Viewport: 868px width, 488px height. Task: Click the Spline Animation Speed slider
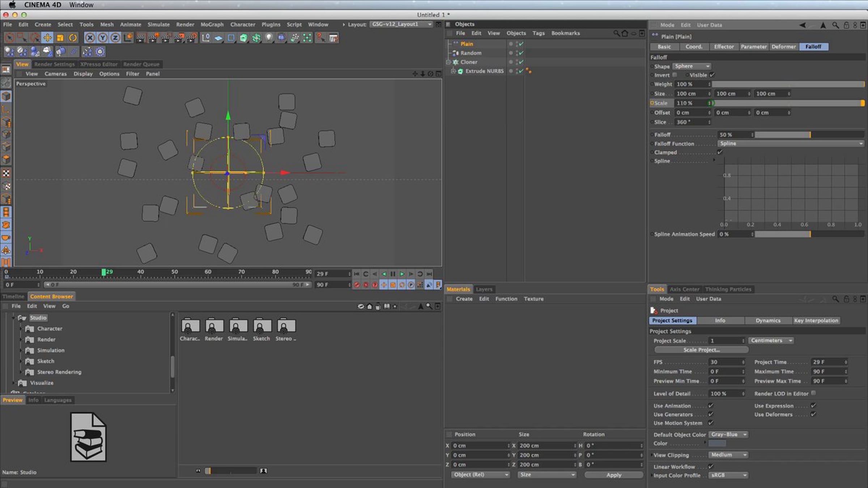(809, 234)
